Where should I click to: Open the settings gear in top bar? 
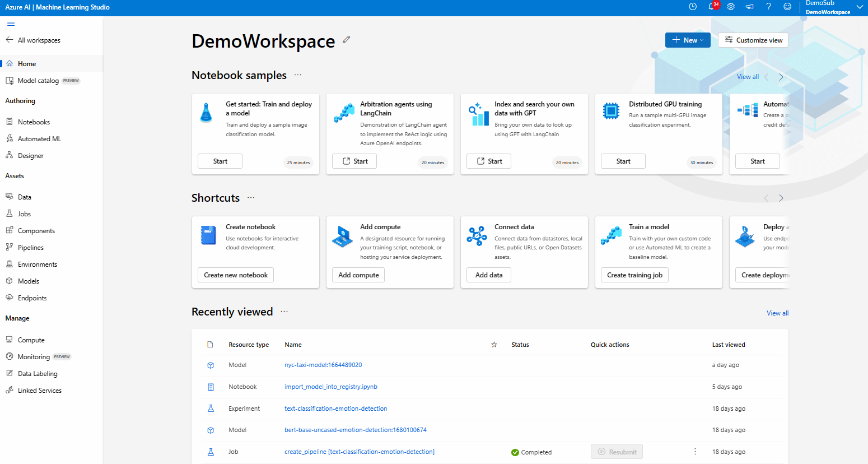point(731,7)
